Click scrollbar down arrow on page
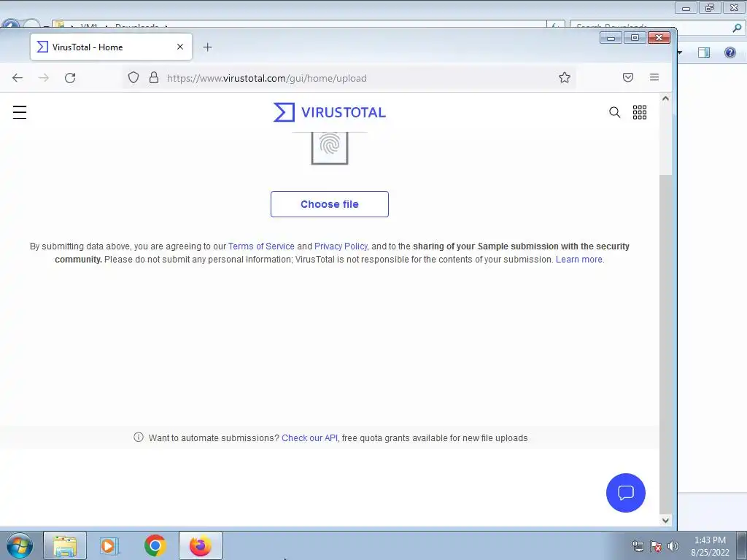The height and width of the screenshot is (560, 747). coord(665,521)
